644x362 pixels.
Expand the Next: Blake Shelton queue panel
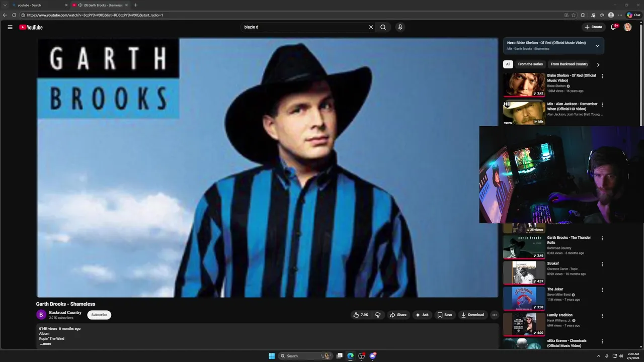coord(597,46)
